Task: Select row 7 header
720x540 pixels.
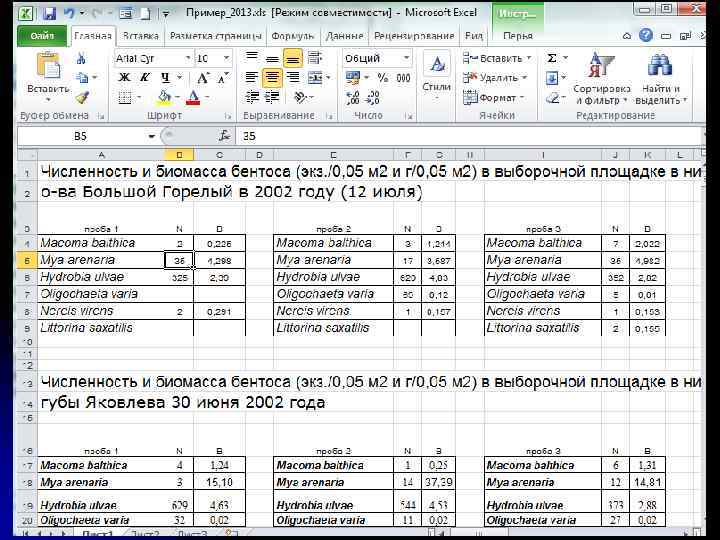Action: [x=27, y=294]
